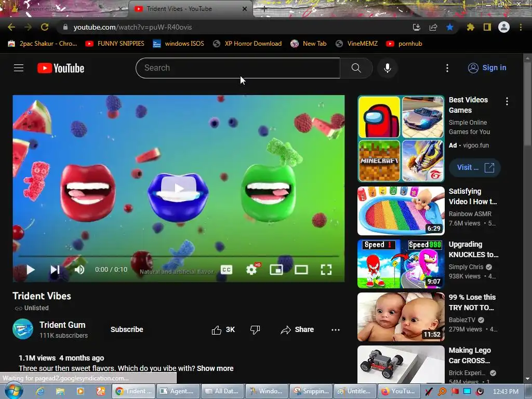The width and height of the screenshot is (532, 399).
Task: Reload the YouTube page
Action: point(45,27)
